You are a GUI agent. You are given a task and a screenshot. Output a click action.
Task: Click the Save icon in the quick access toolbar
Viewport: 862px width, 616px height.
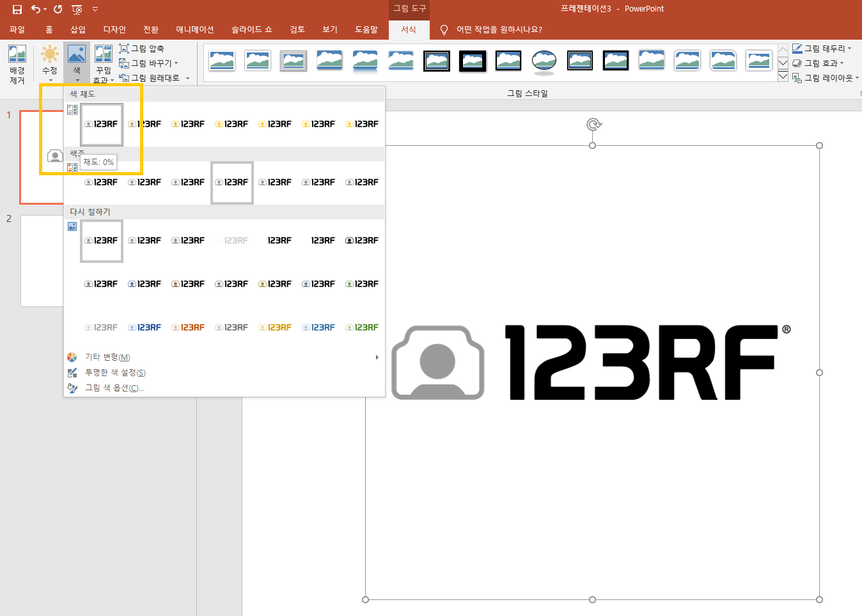tap(17, 9)
